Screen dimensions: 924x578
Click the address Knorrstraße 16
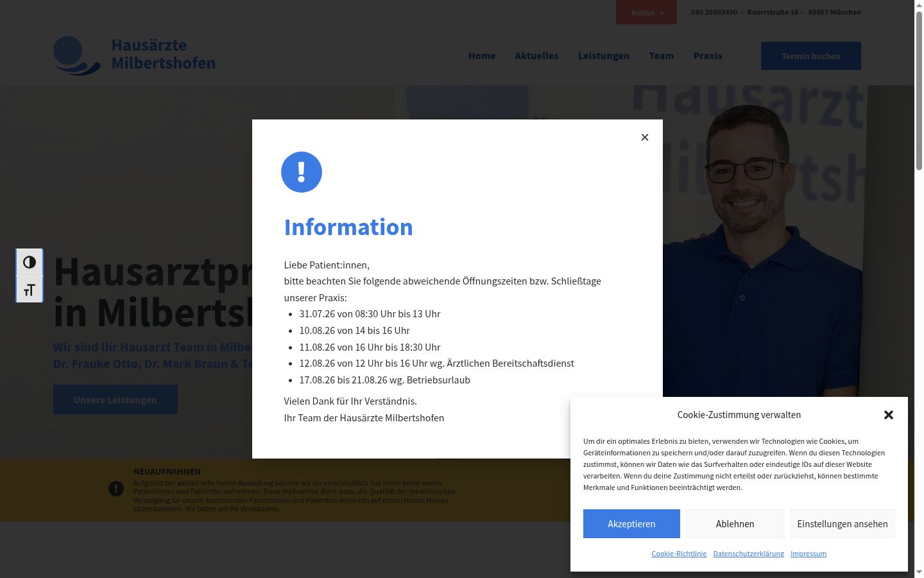click(x=773, y=12)
